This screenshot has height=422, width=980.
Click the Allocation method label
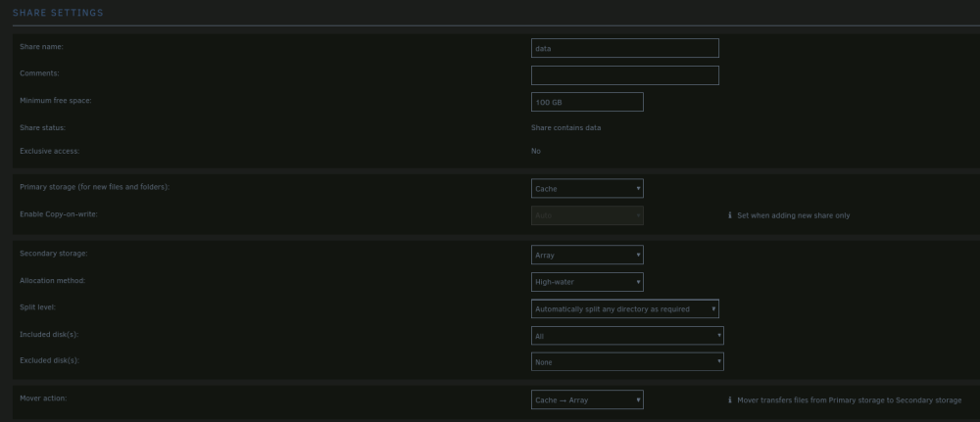pyautogui.click(x=53, y=281)
